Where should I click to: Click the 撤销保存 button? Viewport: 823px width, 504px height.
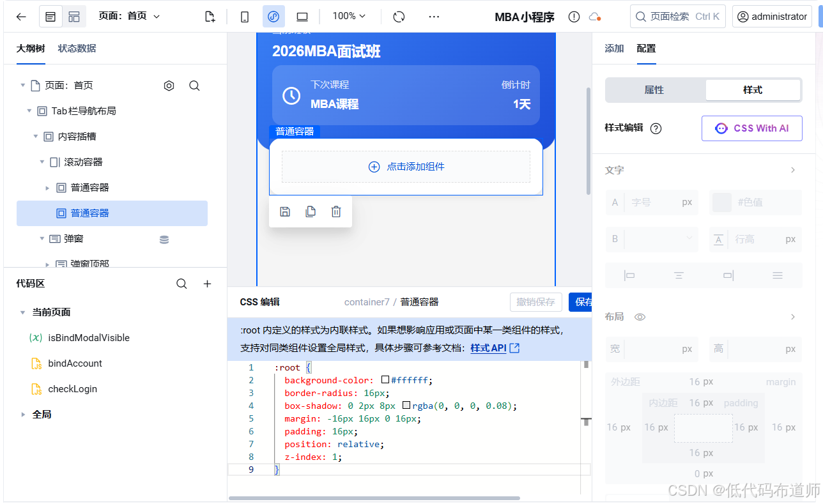tap(536, 302)
